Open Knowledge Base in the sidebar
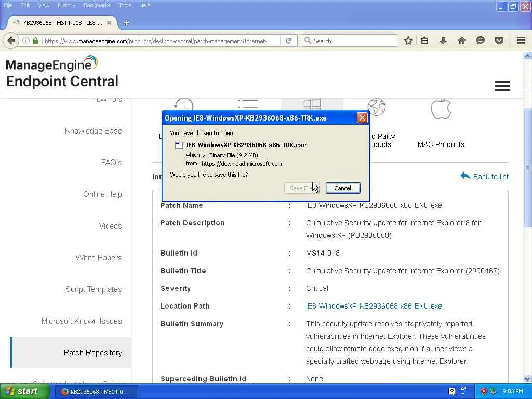 coord(94,130)
